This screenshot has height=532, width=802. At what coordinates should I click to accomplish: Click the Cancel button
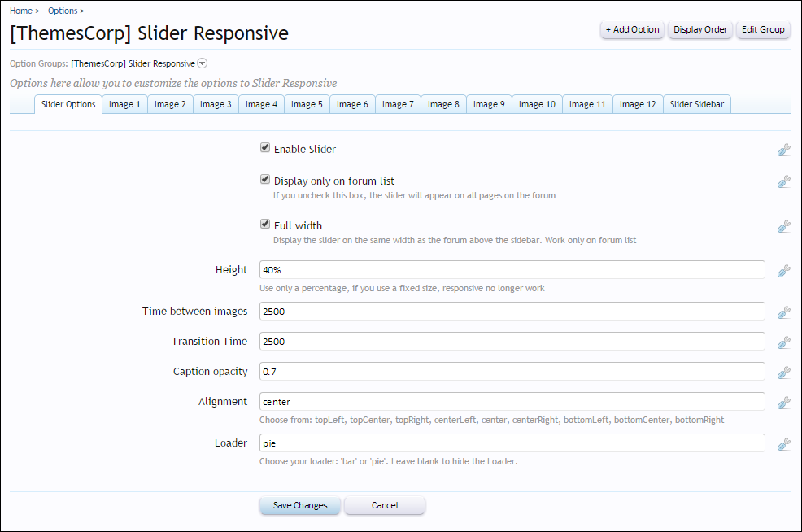(385, 505)
